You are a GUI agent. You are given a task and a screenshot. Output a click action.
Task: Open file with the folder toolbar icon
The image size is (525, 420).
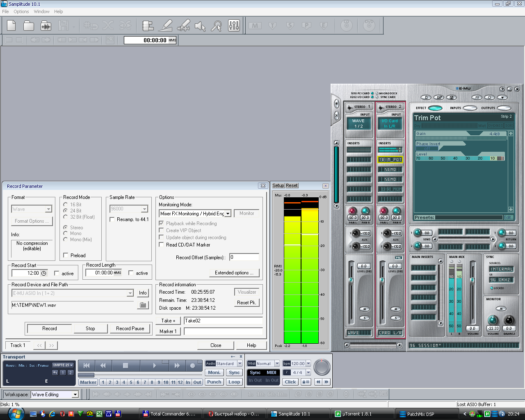pos(29,26)
